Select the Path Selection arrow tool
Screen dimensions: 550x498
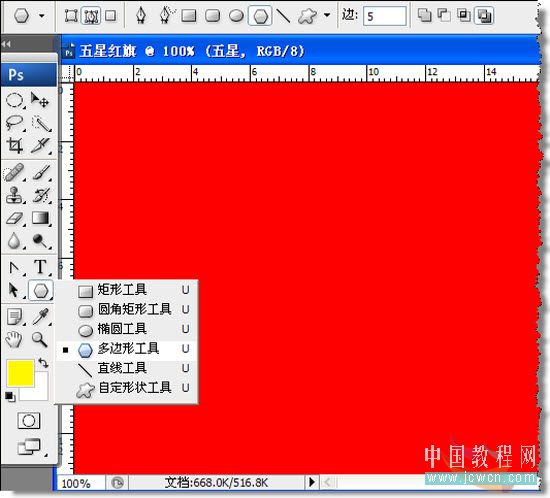coord(14,290)
